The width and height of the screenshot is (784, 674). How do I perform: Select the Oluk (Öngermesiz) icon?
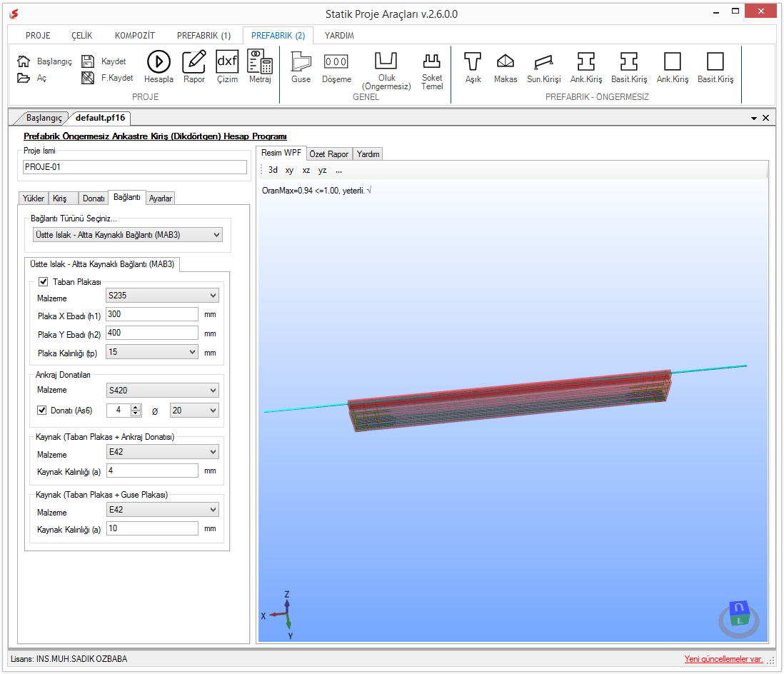pos(386,61)
